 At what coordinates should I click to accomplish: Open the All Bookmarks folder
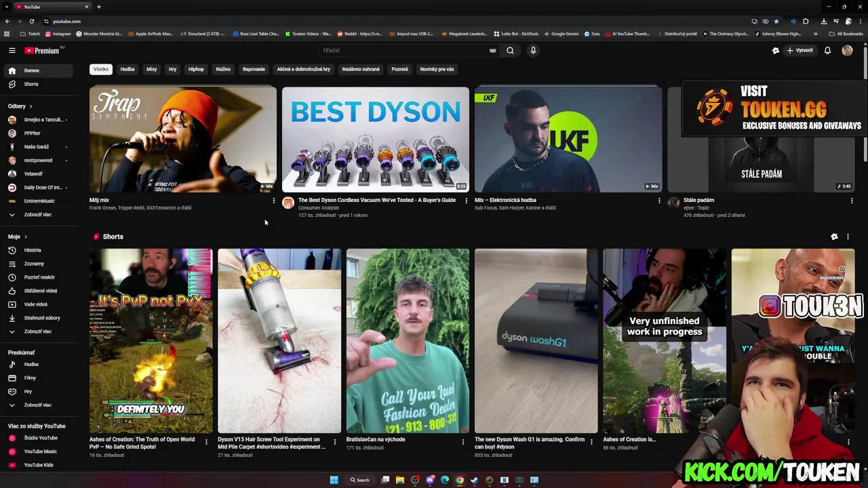846,34
